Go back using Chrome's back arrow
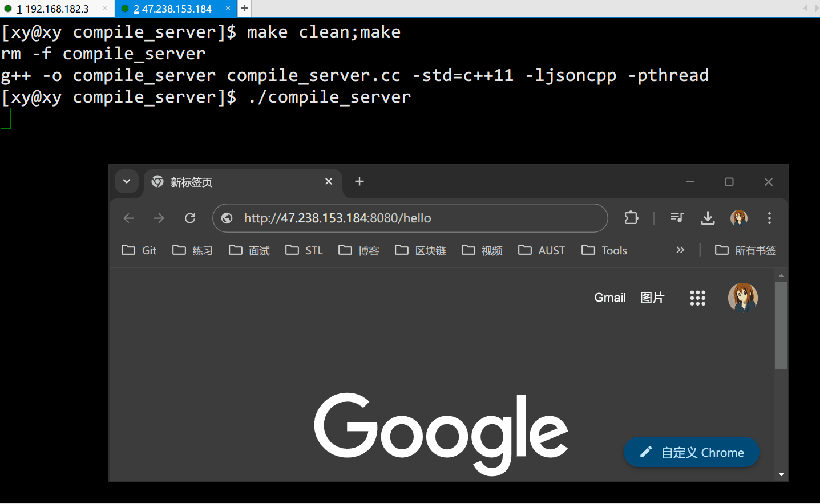The image size is (820, 504). (128, 218)
